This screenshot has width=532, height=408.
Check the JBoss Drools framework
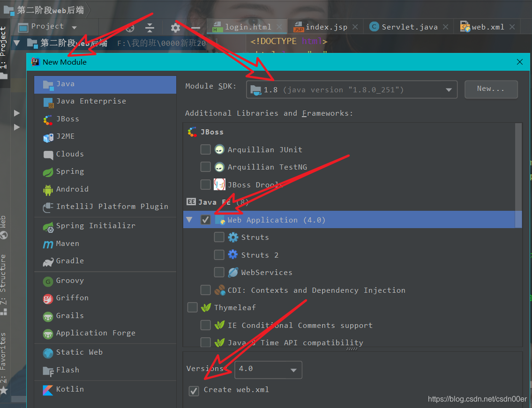click(206, 185)
